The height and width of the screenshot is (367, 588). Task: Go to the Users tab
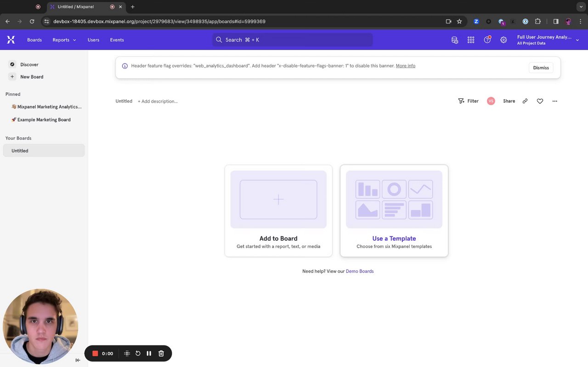coord(93,40)
